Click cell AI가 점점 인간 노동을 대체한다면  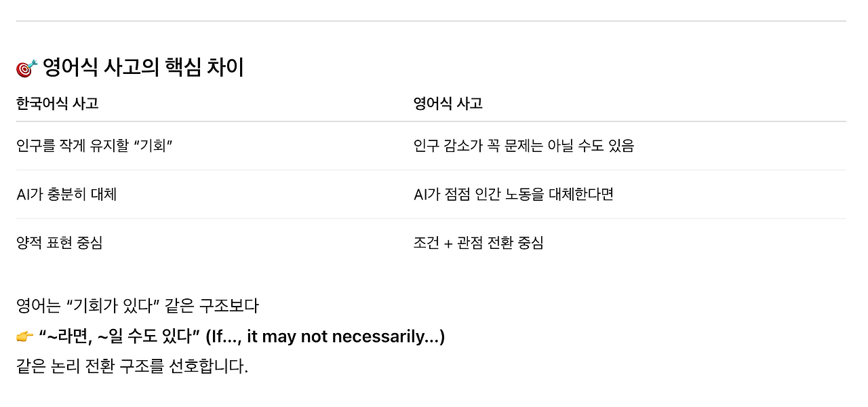point(513,195)
